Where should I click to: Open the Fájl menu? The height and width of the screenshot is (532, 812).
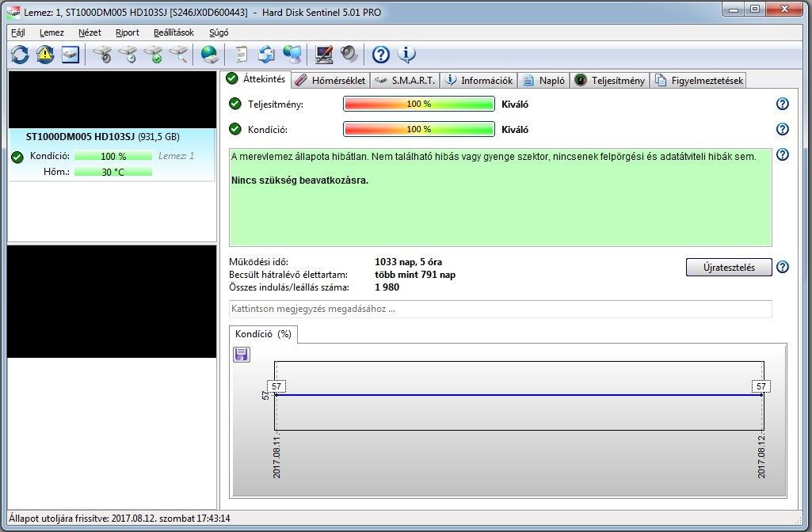(18, 32)
